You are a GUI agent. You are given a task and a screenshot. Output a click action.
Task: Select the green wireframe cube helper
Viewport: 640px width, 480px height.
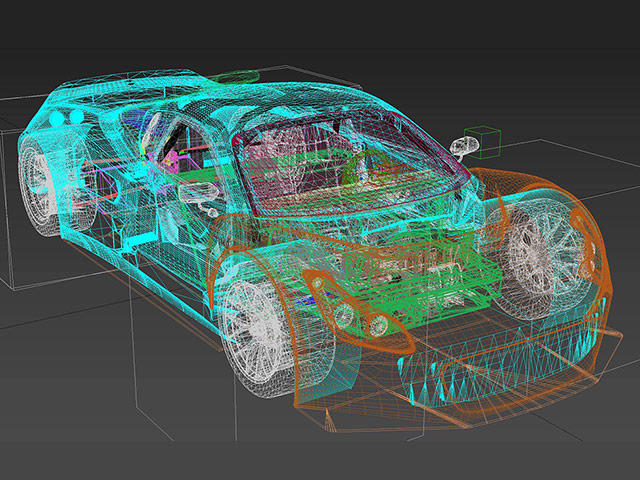click(485, 141)
